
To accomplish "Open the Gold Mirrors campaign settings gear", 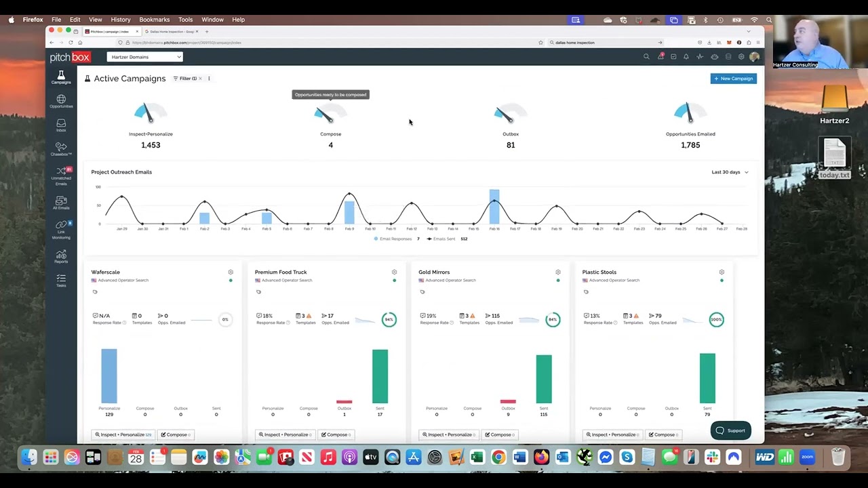I will click(558, 272).
